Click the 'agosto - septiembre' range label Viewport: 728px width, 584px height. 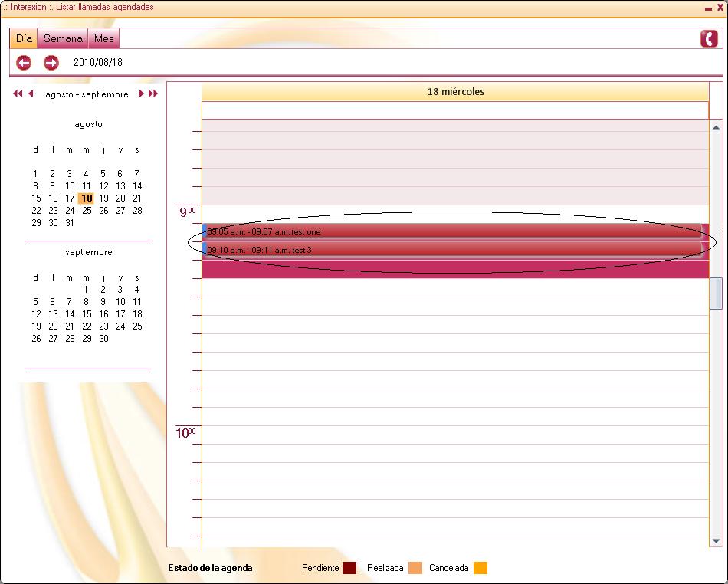tap(87, 94)
